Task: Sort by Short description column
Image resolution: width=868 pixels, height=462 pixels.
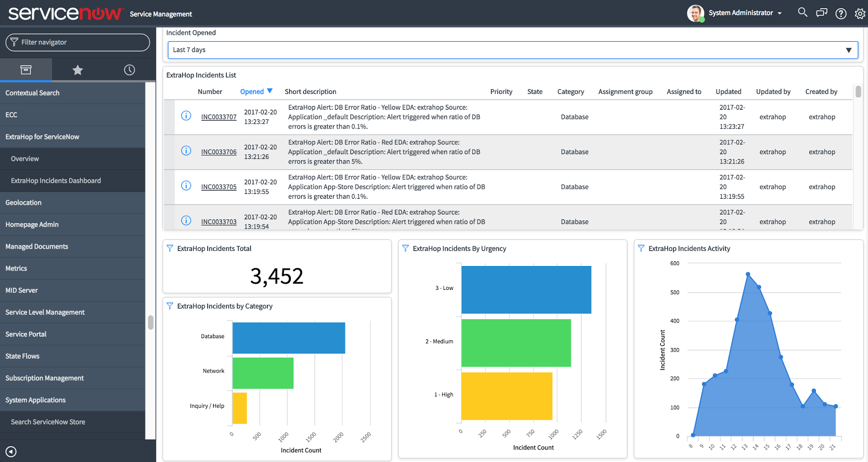Action: tap(310, 92)
